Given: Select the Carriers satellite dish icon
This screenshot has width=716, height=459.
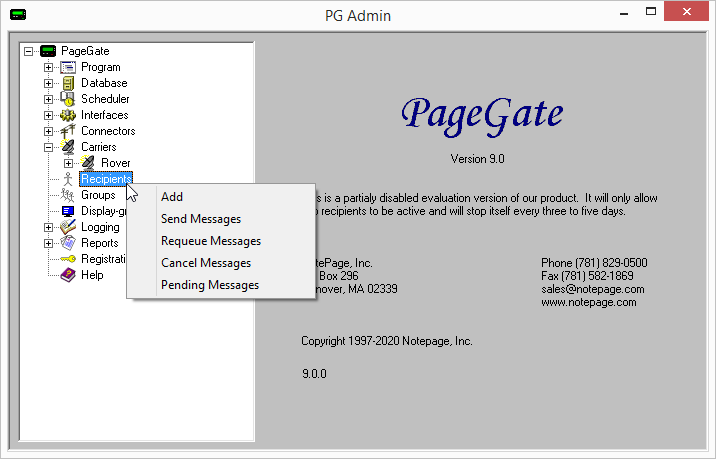Looking at the screenshot, I should click(x=68, y=147).
